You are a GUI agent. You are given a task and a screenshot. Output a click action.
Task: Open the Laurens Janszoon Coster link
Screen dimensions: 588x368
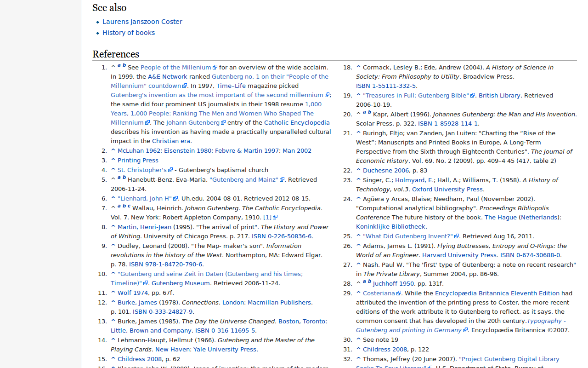coord(142,22)
